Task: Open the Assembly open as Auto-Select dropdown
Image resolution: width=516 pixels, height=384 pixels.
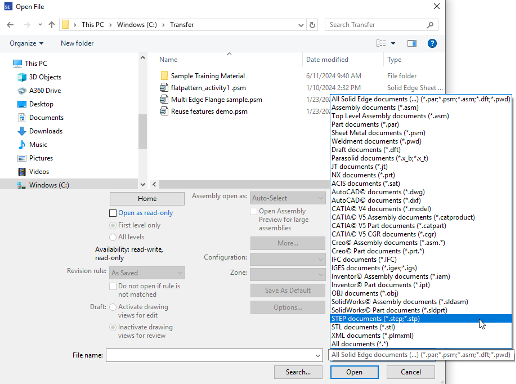Action: (x=288, y=198)
